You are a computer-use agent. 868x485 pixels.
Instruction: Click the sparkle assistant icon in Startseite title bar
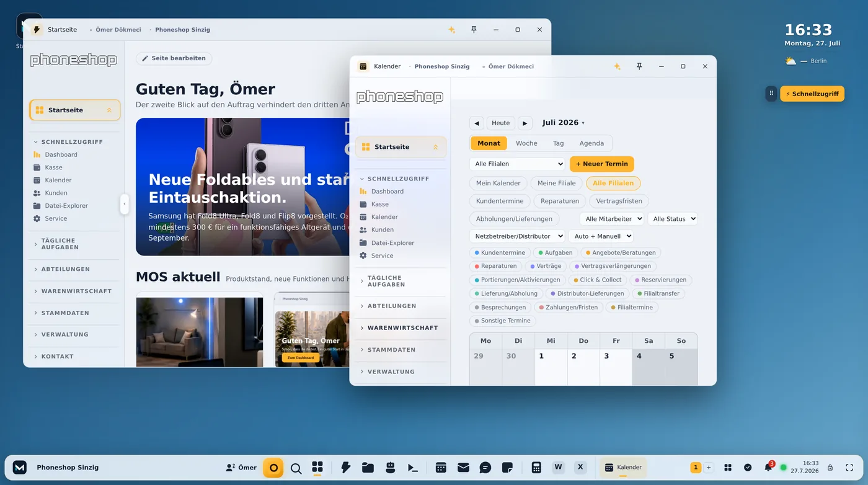(451, 30)
